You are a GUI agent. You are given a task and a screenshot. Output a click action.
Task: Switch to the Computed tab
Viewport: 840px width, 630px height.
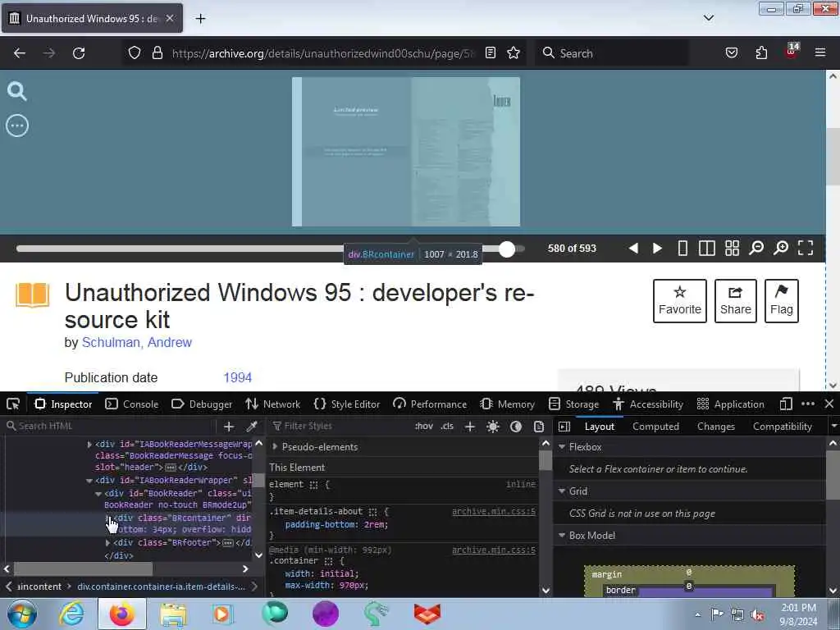pyautogui.click(x=655, y=427)
